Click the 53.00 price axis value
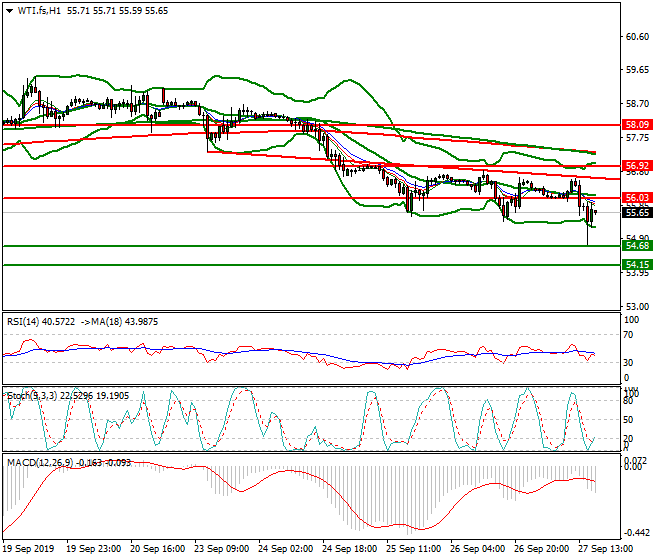The image size is (660, 560). coord(637,307)
